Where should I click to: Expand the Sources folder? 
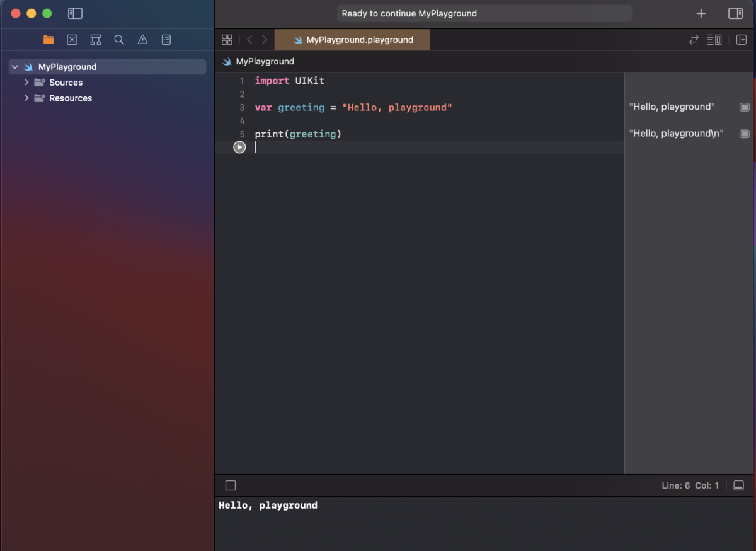coord(26,83)
